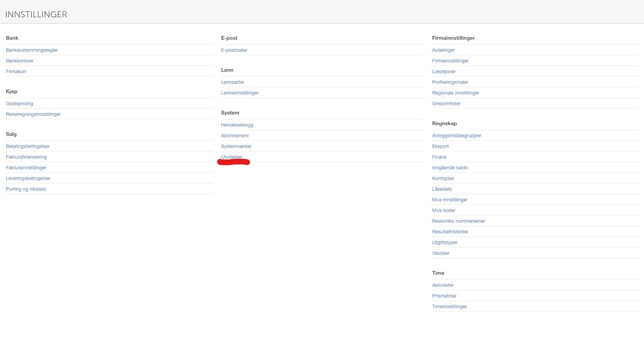Open the Profileringsmaler link

click(x=450, y=82)
